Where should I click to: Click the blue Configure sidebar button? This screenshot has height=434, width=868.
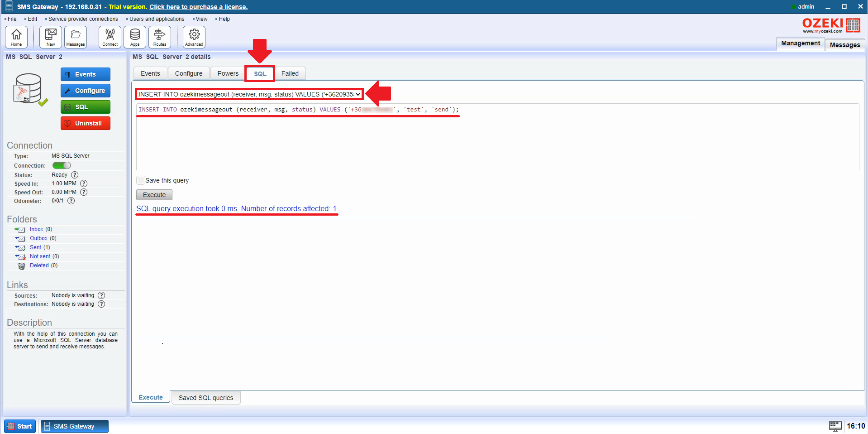point(86,91)
